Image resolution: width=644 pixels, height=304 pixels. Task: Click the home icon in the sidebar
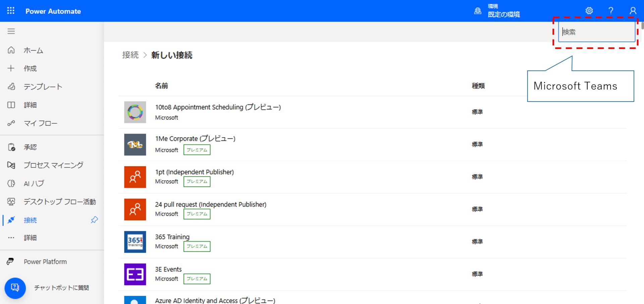11,50
